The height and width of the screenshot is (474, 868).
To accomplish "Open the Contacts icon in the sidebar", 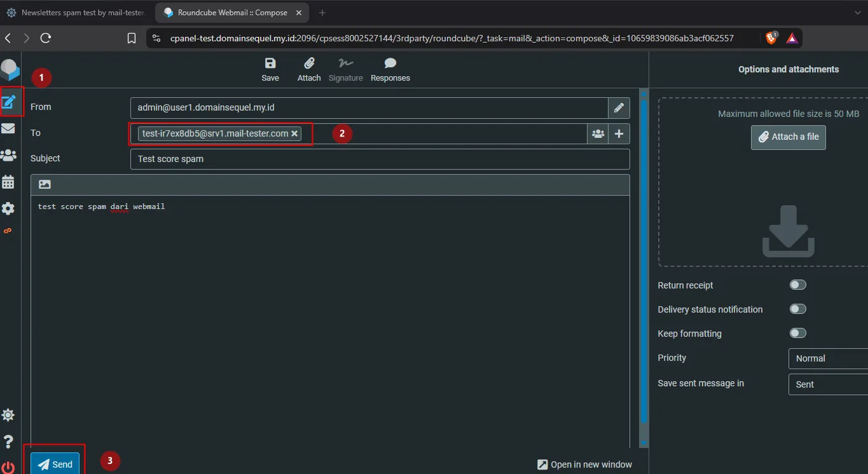I will 8,155.
